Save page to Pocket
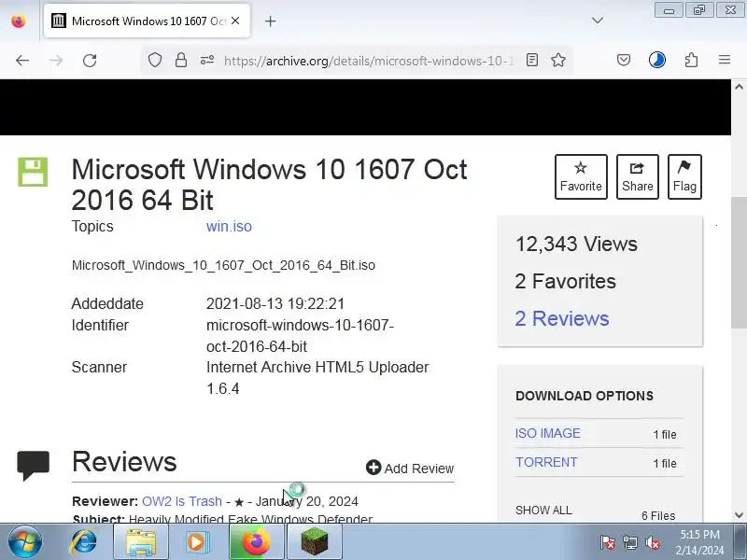Screen dimensions: 747x560 coord(624,60)
